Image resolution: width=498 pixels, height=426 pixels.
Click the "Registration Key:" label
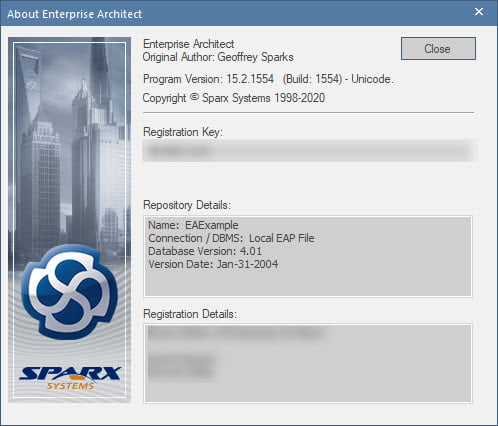coord(183,132)
